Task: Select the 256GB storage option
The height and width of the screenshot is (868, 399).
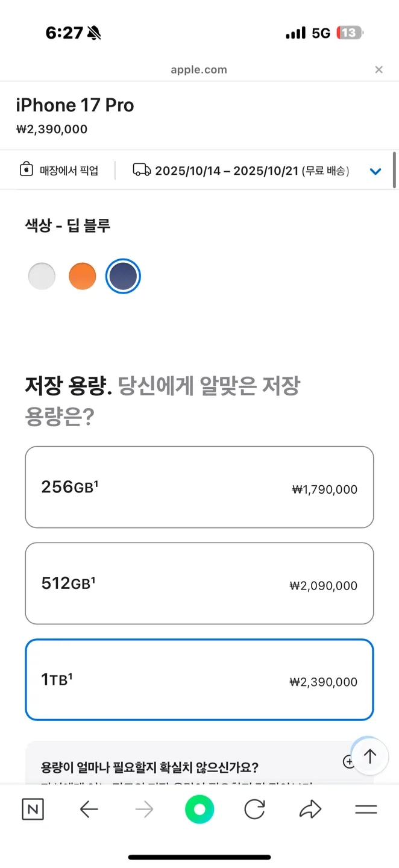Action: click(x=199, y=487)
